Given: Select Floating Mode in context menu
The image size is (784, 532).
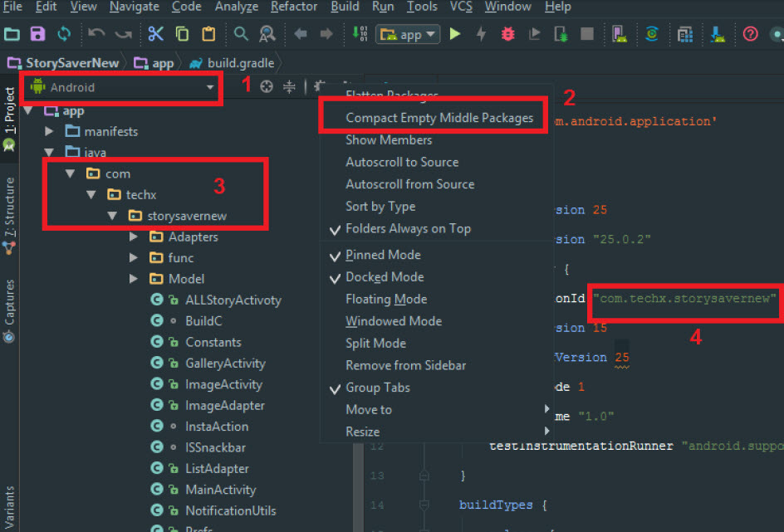Looking at the screenshot, I should (386, 300).
